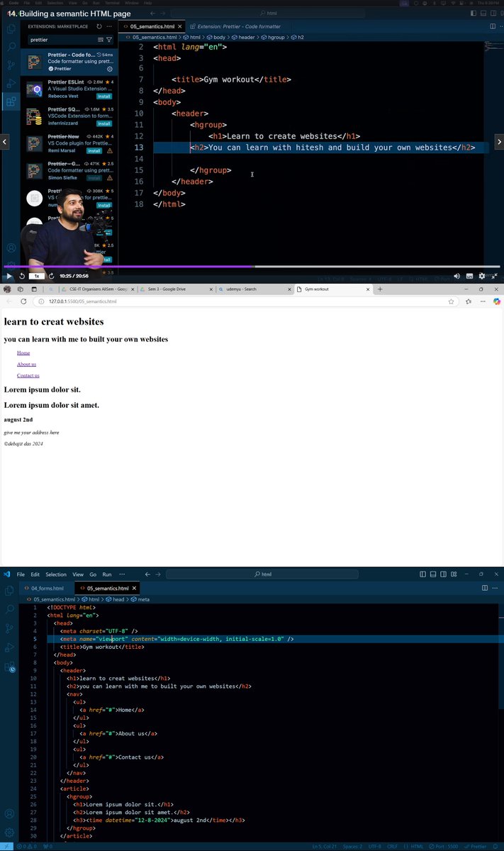This screenshot has width=504, height=851.
Task: Open the browser favorites toolbar icon
Action: tap(469, 301)
